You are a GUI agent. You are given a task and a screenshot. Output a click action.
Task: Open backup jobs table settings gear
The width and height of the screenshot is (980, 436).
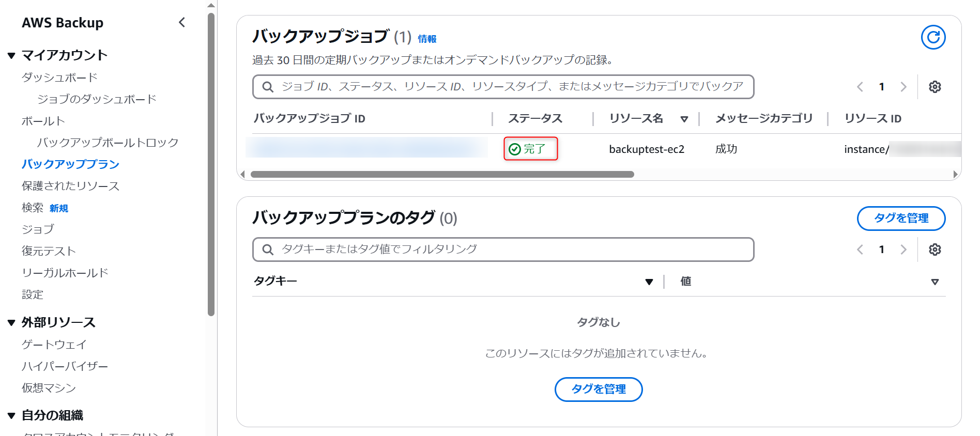point(935,87)
